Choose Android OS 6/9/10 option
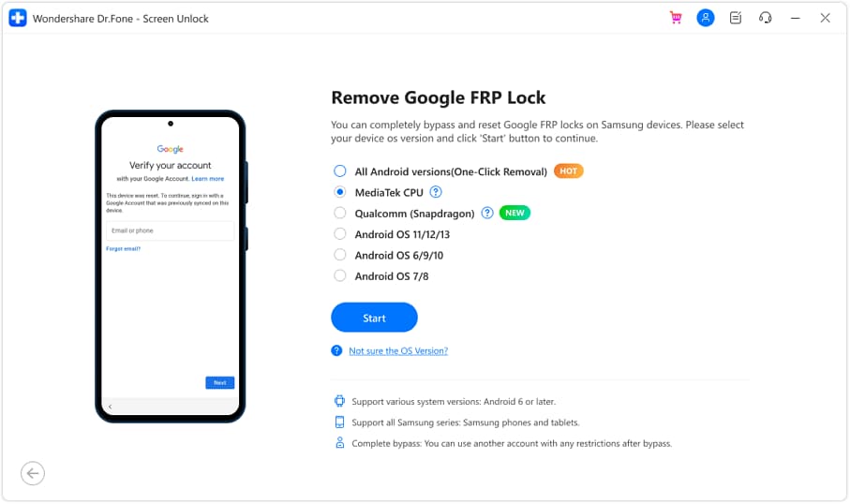Screen dimensions: 850x504 click(x=340, y=255)
